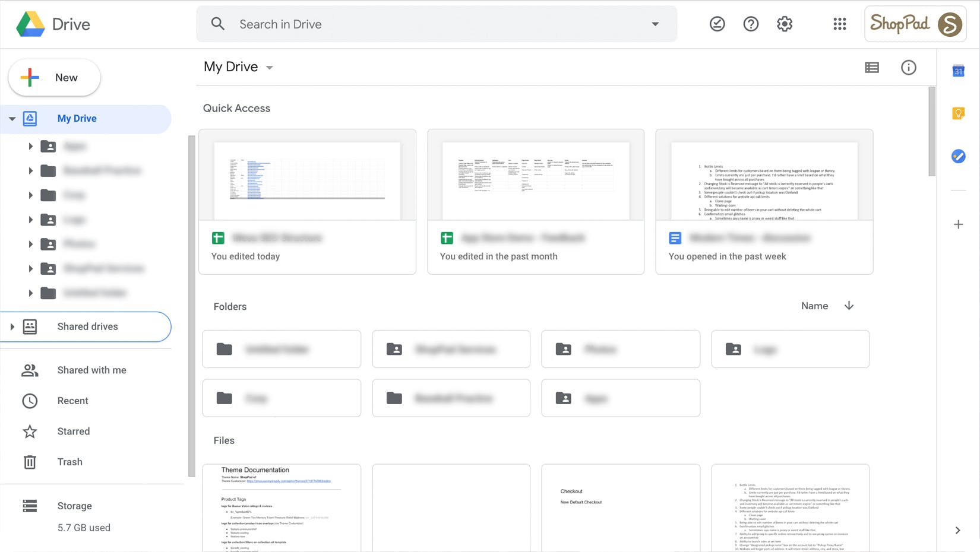Open the Theme Documentation file thumbnail
Viewport: 980px width, 552px height.
click(282, 507)
